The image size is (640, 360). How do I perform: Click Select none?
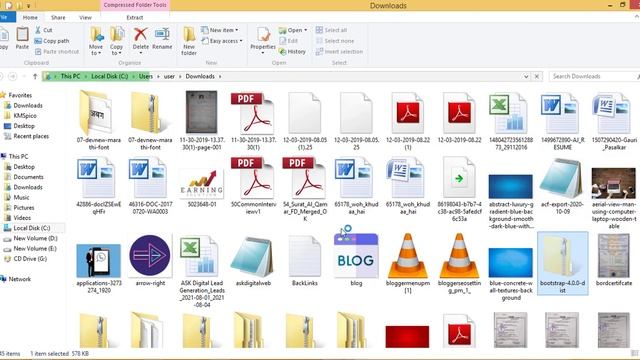tap(335, 41)
